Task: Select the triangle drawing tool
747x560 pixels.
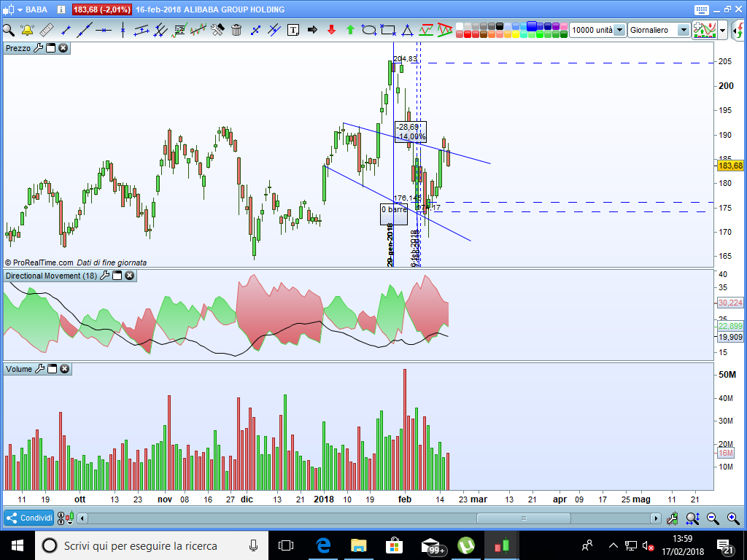Action: (407, 30)
